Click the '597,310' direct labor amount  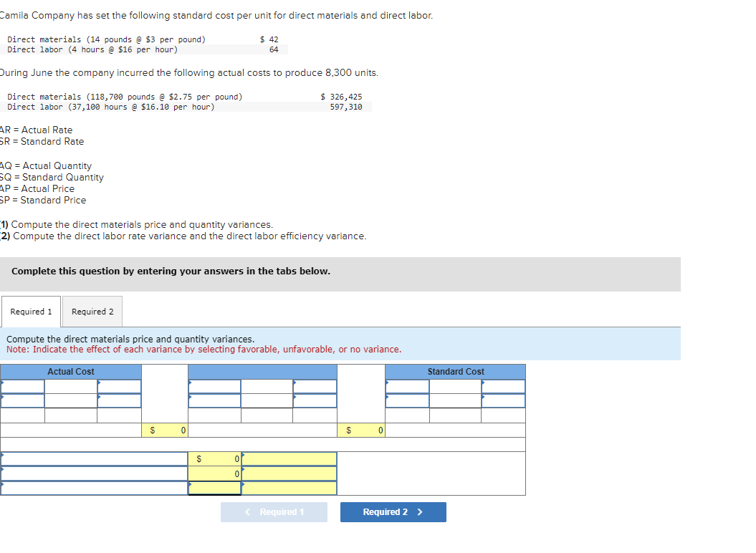[x=346, y=107]
